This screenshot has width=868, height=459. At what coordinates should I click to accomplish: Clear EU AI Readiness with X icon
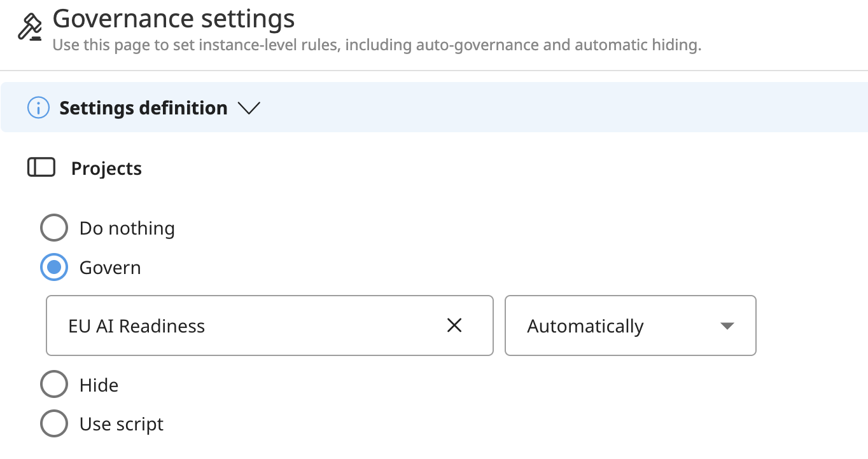pyautogui.click(x=454, y=325)
